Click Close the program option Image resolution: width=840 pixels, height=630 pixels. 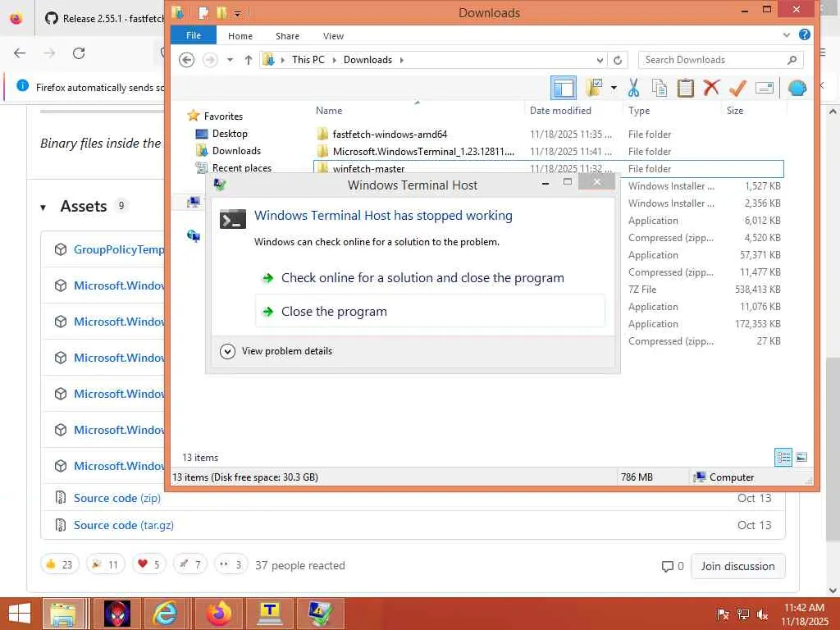[430, 311]
